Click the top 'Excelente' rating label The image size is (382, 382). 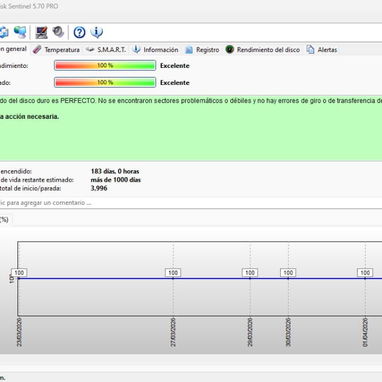[175, 66]
